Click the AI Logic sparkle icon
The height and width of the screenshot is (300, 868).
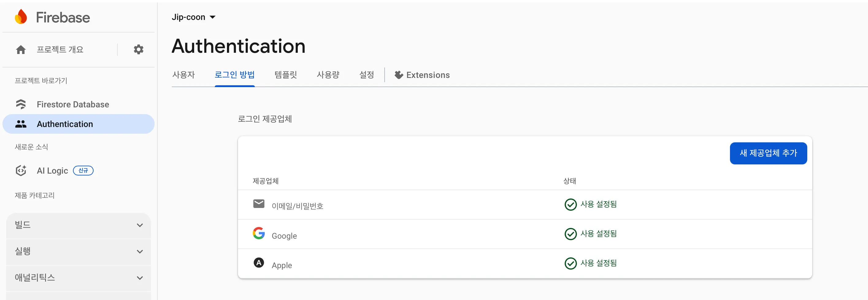[21, 171]
